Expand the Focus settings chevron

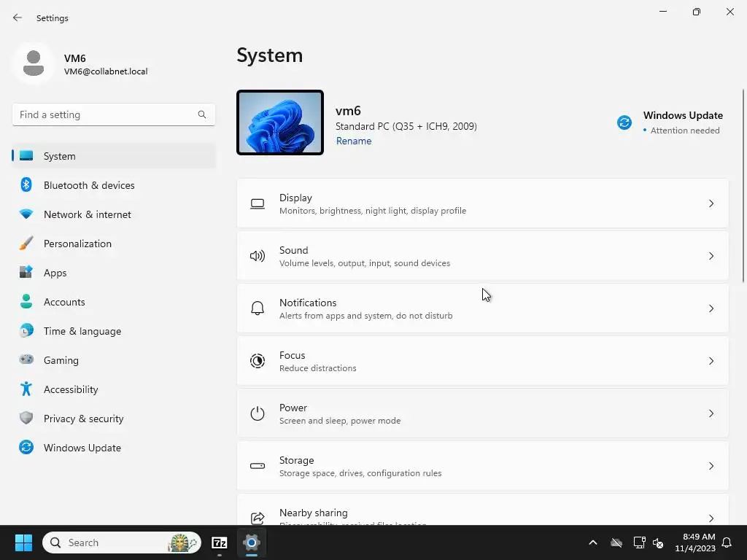711,361
